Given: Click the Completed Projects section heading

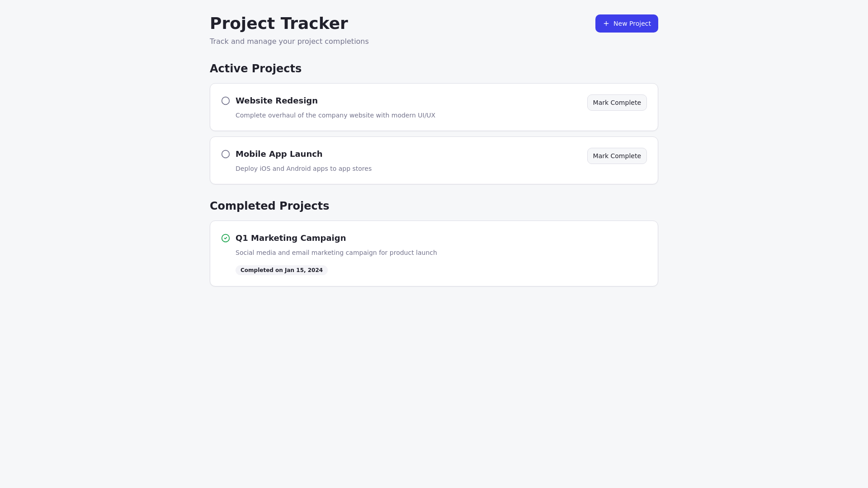Looking at the screenshot, I should point(269,206).
